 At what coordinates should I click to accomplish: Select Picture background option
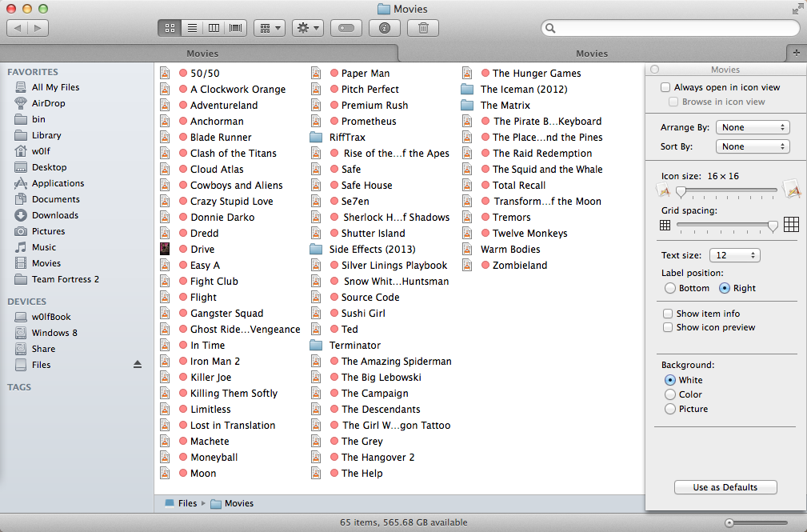point(669,408)
